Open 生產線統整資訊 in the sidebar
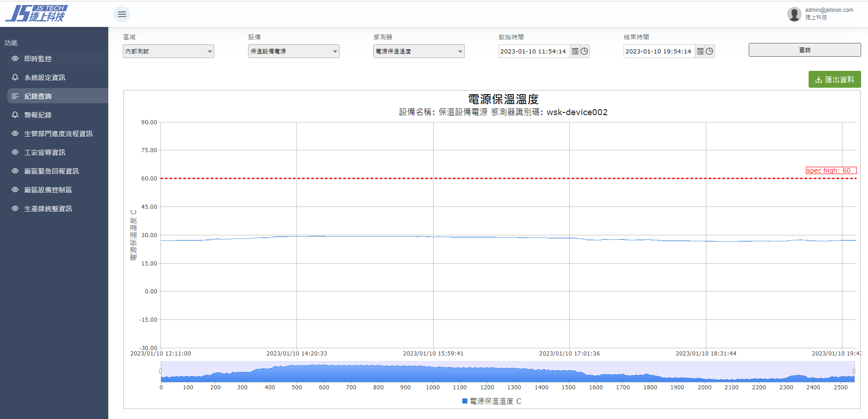Viewport: 868px width, 419px height. pyautogui.click(x=48, y=209)
